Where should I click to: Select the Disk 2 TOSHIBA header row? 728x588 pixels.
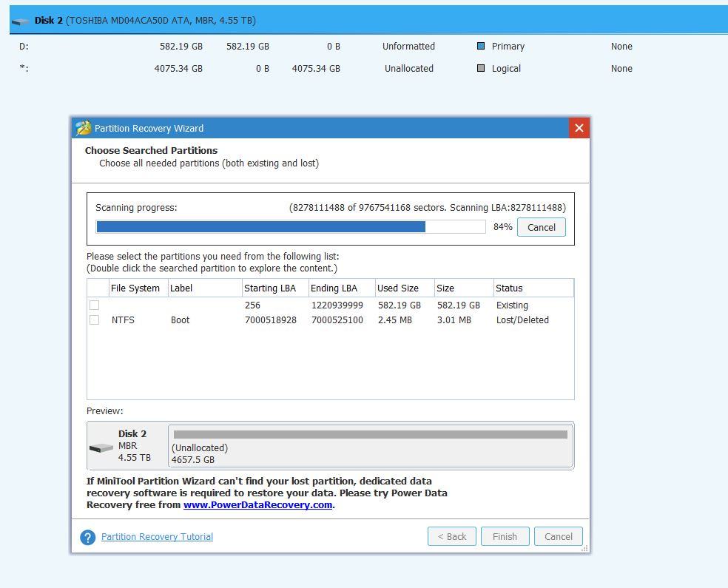[x=368, y=20]
